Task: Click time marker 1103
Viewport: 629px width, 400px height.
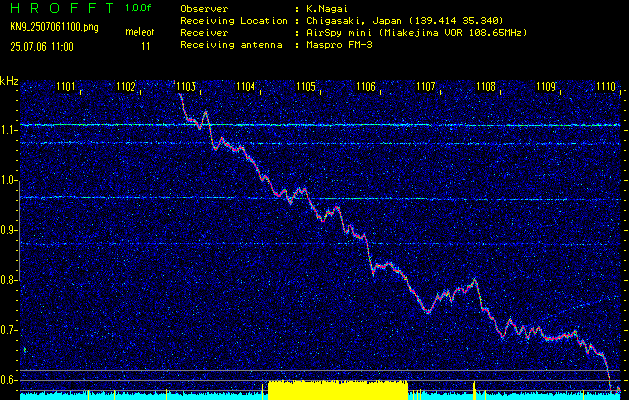Action: [186, 86]
